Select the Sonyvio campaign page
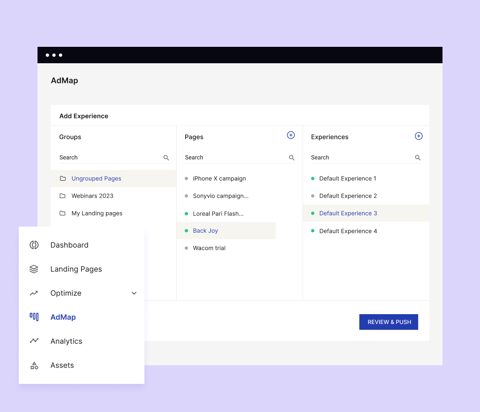 (x=220, y=196)
